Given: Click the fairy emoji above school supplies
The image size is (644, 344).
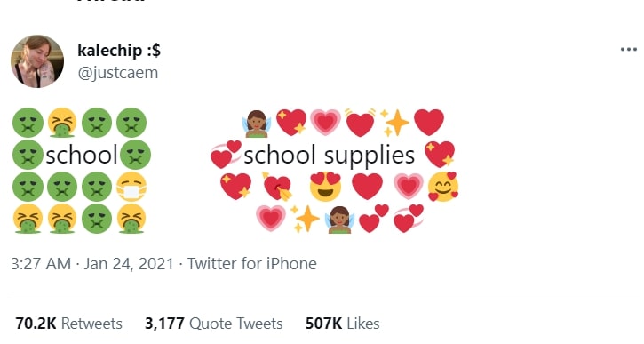Looking at the screenshot, I should pos(257,123).
